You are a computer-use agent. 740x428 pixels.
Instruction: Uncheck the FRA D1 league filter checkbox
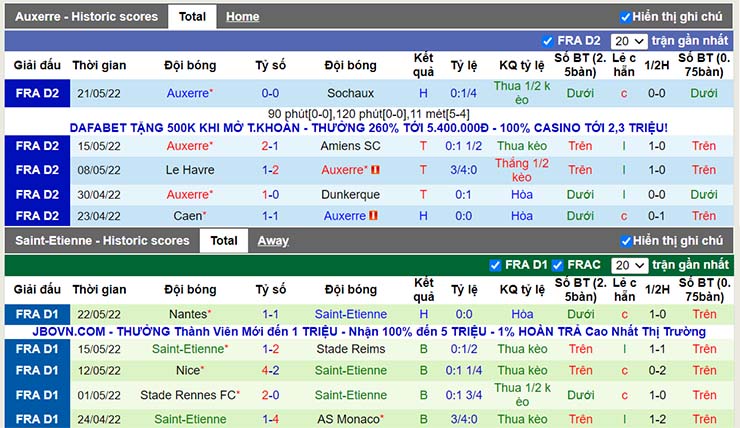495,265
